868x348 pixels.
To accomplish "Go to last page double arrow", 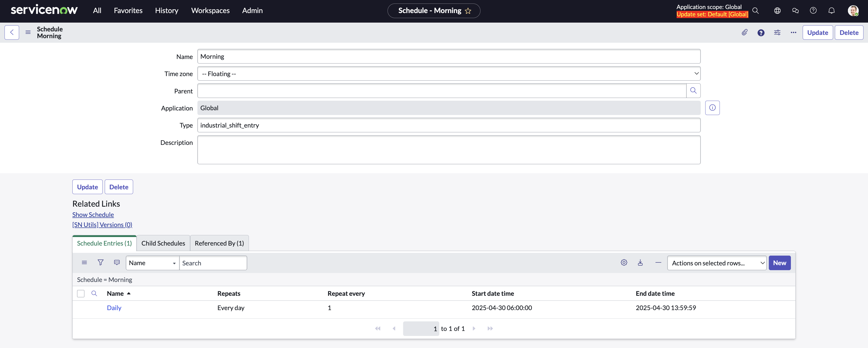I will tap(490, 328).
